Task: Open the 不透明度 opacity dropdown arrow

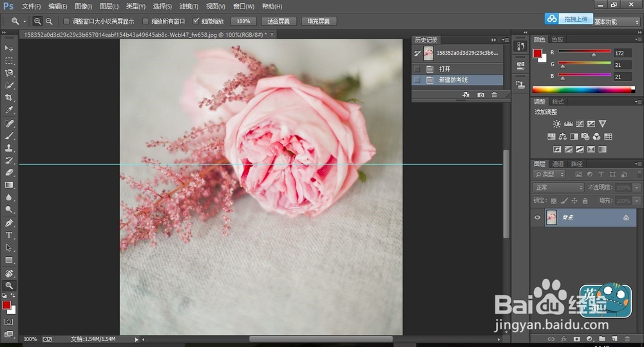Action: (x=637, y=187)
